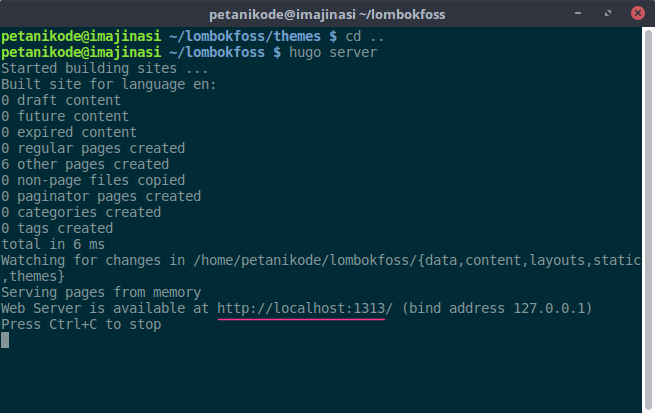Click the blinking terminal cursor block

tap(5, 340)
